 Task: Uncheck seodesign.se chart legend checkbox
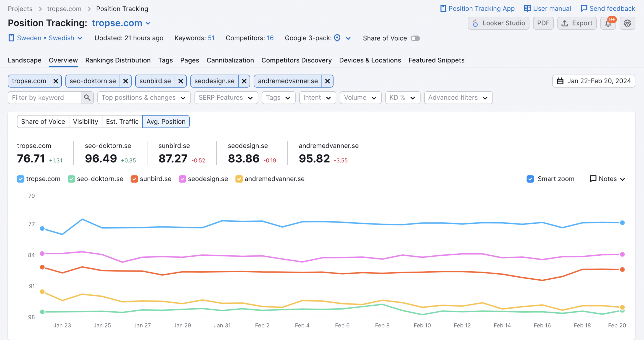182,179
